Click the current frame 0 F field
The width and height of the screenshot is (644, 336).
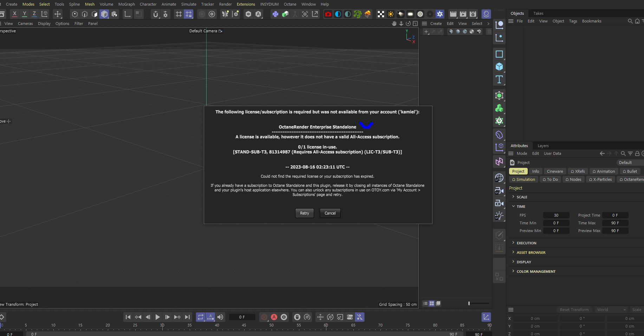click(x=242, y=317)
